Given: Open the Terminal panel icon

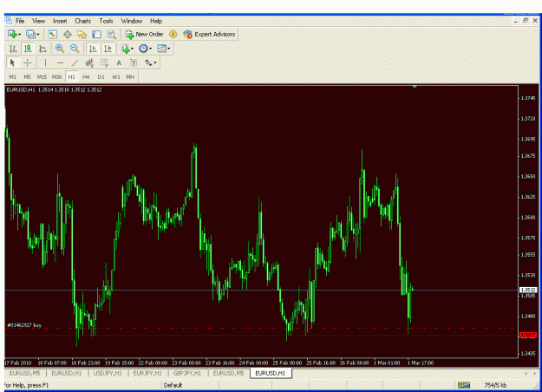Looking at the screenshot, I should 97,34.
